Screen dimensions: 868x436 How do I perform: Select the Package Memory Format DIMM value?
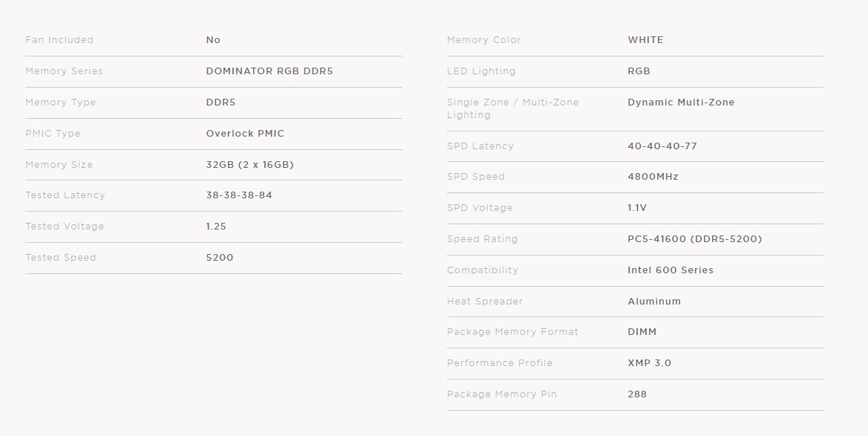coord(642,332)
